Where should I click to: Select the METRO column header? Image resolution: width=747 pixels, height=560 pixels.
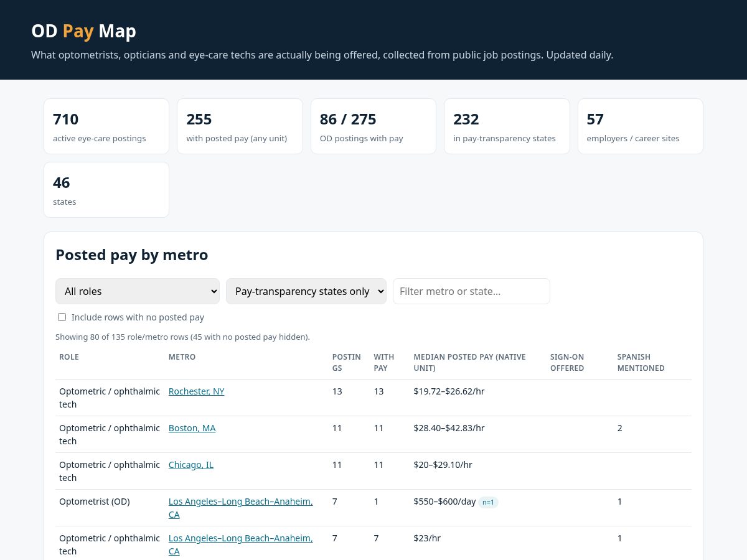[182, 357]
